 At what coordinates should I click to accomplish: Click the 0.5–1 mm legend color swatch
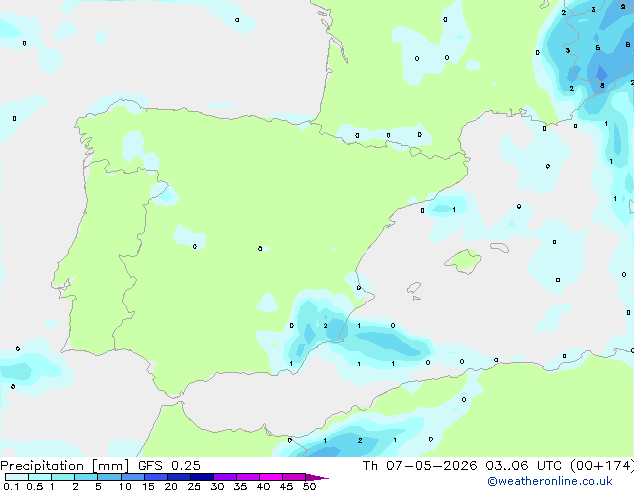pyautogui.click(x=40, y=477)
